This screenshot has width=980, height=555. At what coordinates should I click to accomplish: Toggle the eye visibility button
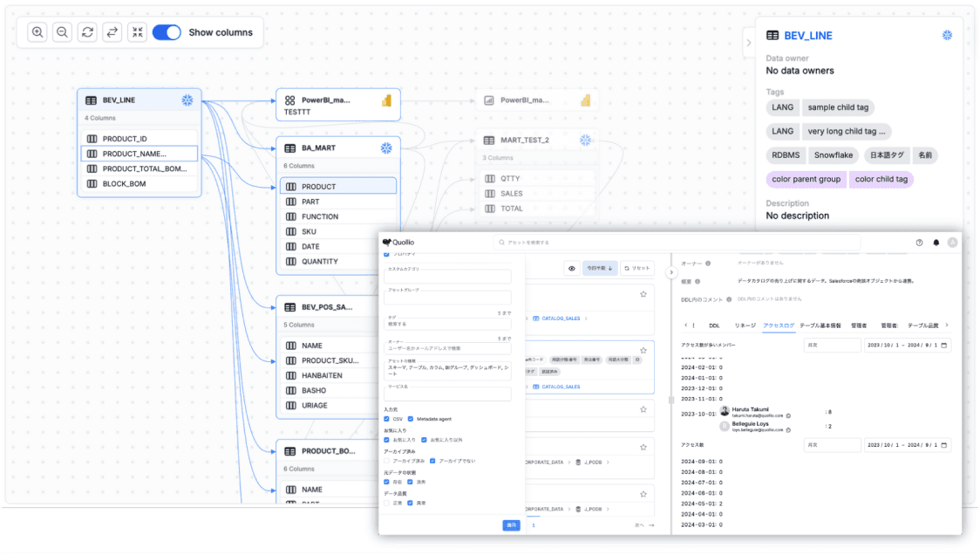[x=572, y=269]
